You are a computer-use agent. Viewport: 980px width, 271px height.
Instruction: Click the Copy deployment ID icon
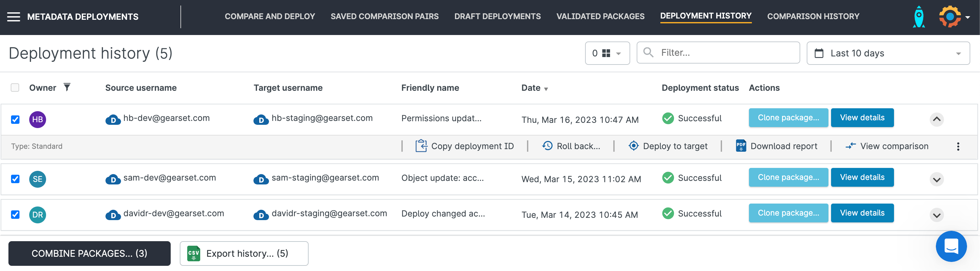[421, 146]
